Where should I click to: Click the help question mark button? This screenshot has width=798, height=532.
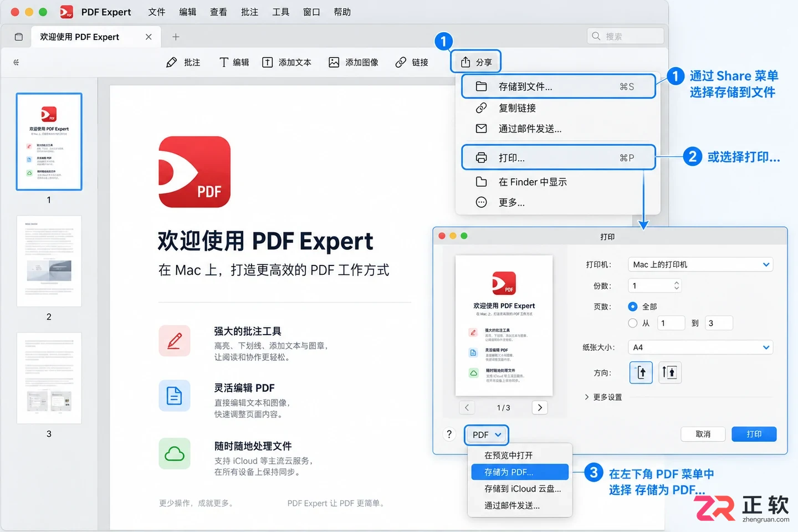click(x=449, y=434)
